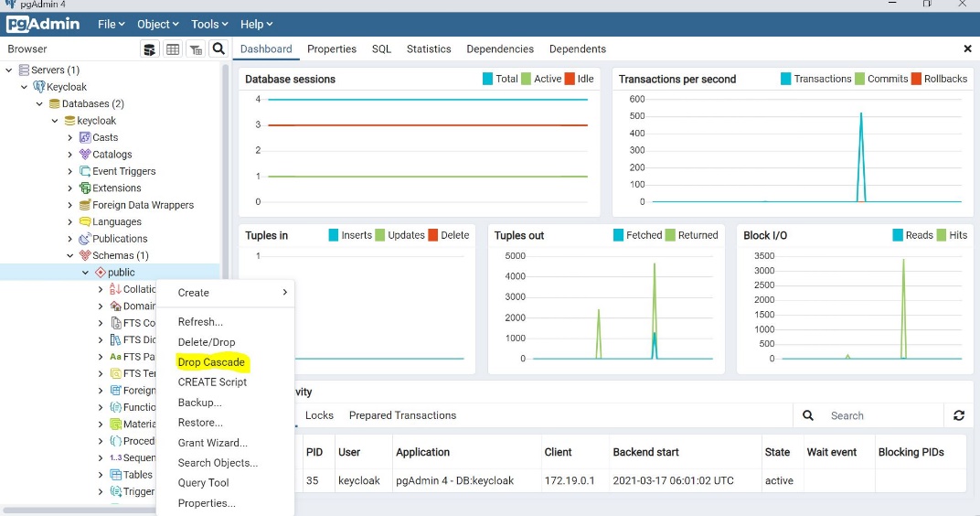
Task: Click the Hits legend swatch in Block I/O
Action: pos(942,235)
